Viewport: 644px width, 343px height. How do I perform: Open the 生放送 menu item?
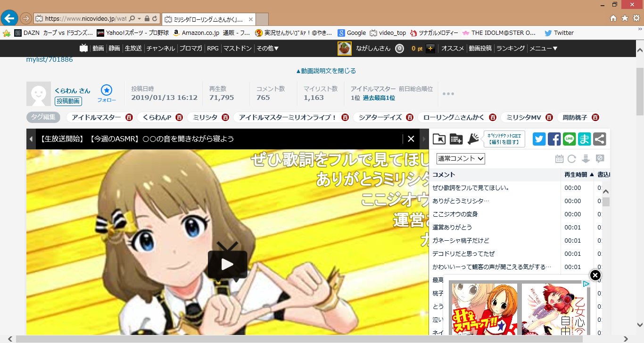pyautogui.click(x=133, y=48)
